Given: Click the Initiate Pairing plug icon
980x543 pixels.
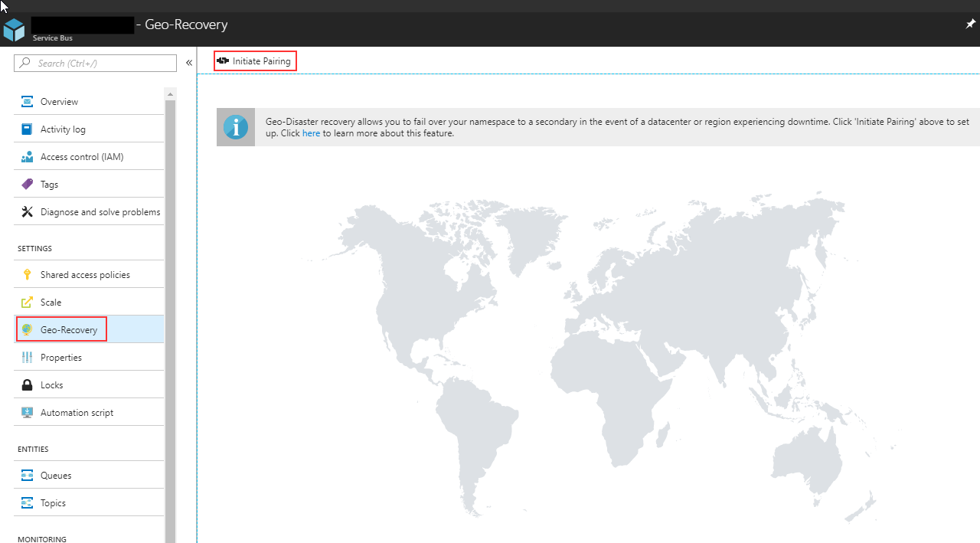Looking at the screenshot, I should pos(223,61).
